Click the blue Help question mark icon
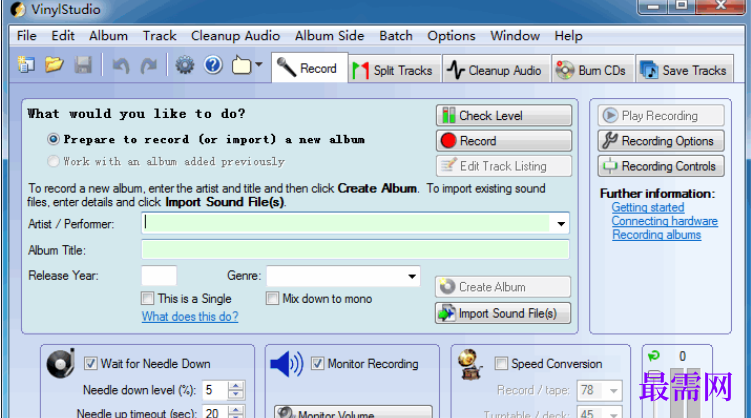The image size is (751, 418). (x=213, y=65)
